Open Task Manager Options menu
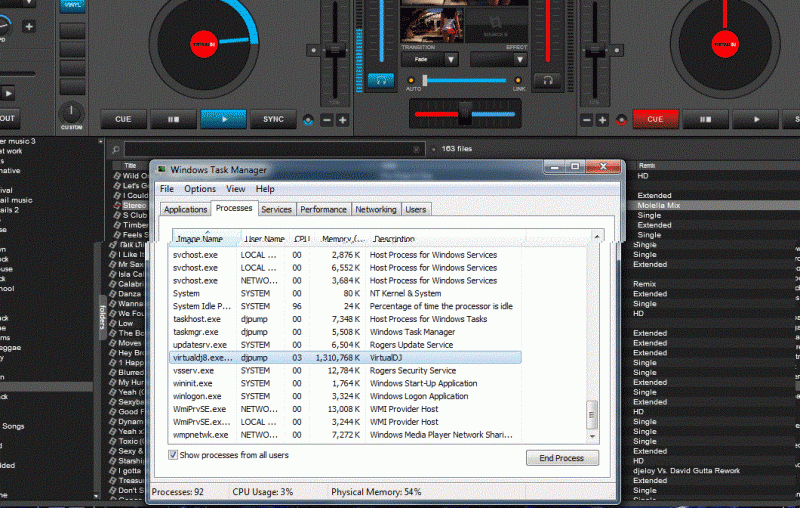This screenshot has height=508, width=800. (200, 189)
